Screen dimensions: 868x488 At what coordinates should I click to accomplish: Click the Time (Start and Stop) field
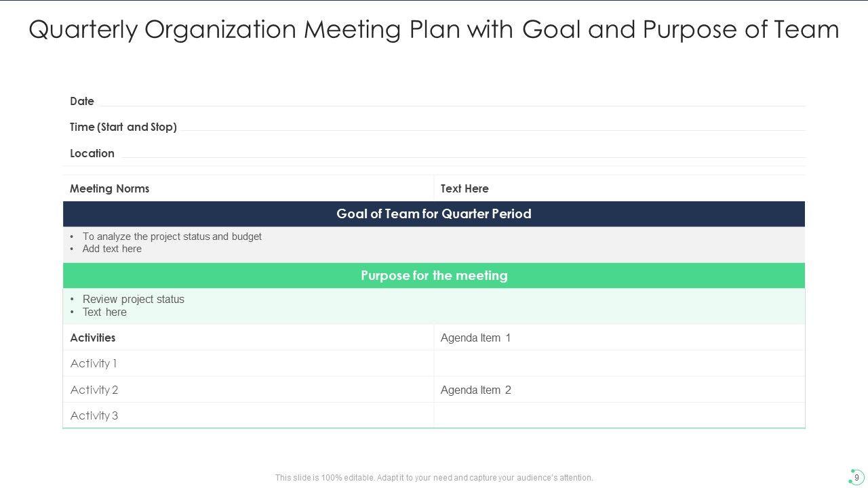click(488, 127)
